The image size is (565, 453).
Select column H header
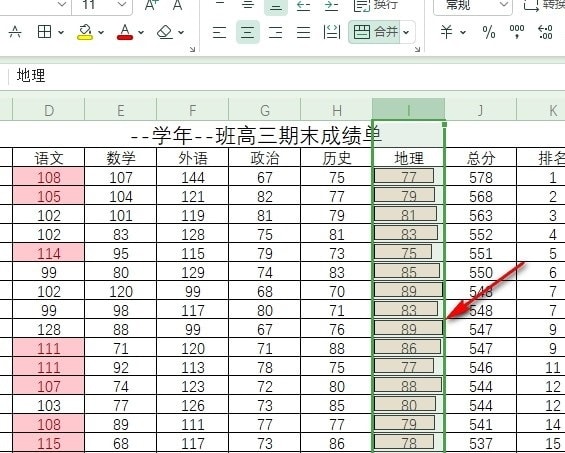(x=337, y=110)
